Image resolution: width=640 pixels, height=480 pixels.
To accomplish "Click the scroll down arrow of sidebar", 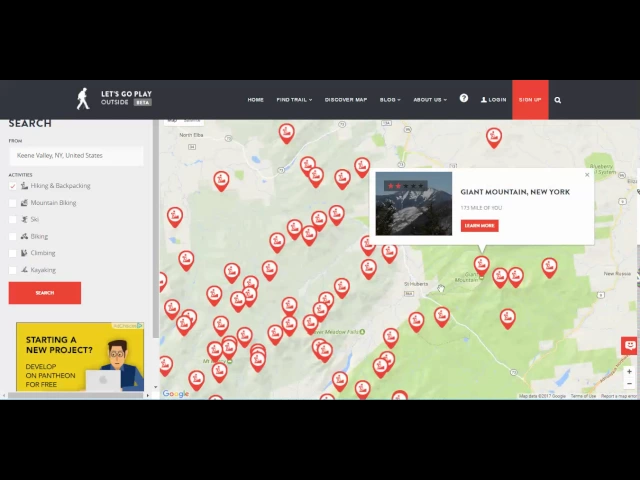I will 156,387.
